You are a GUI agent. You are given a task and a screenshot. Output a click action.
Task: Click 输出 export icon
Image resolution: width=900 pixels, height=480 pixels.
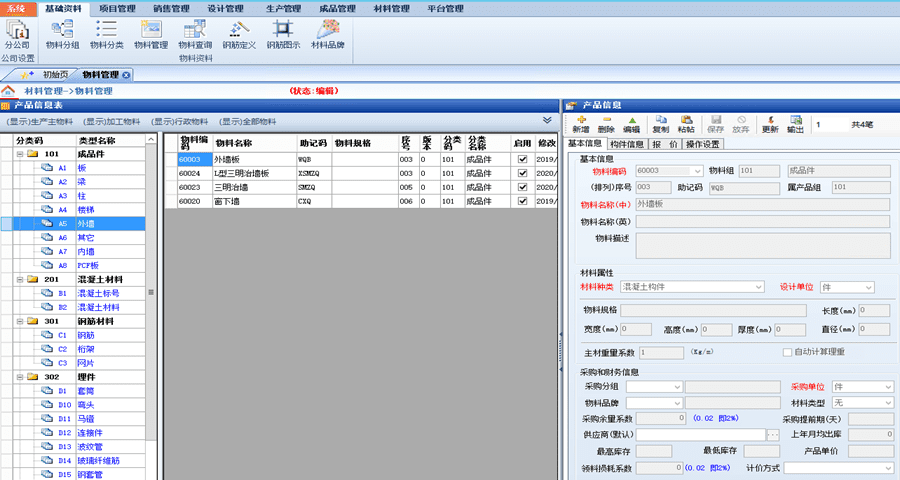coord(795,123)
